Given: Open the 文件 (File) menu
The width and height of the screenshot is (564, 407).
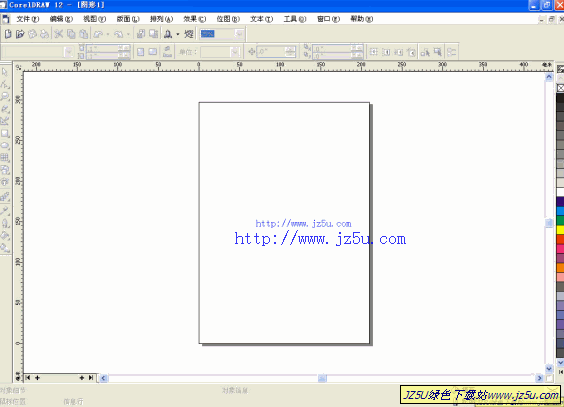Looking at the screenshot, I should pos(27,19).
